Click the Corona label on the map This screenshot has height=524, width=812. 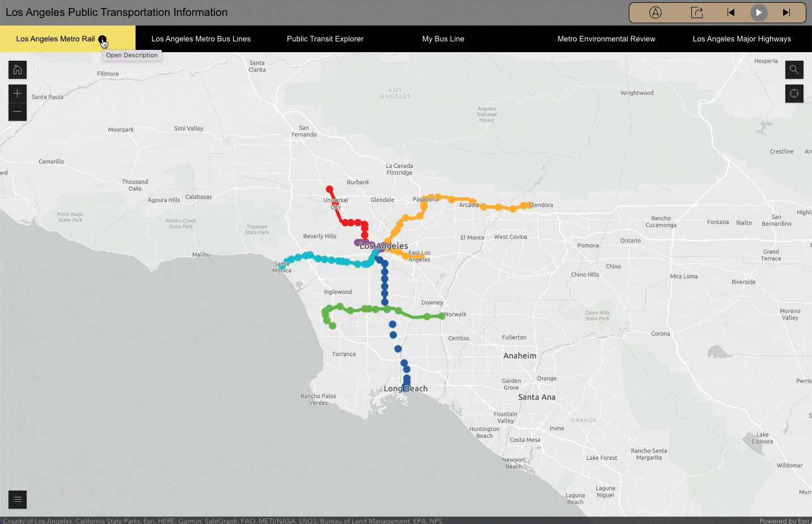661,334
